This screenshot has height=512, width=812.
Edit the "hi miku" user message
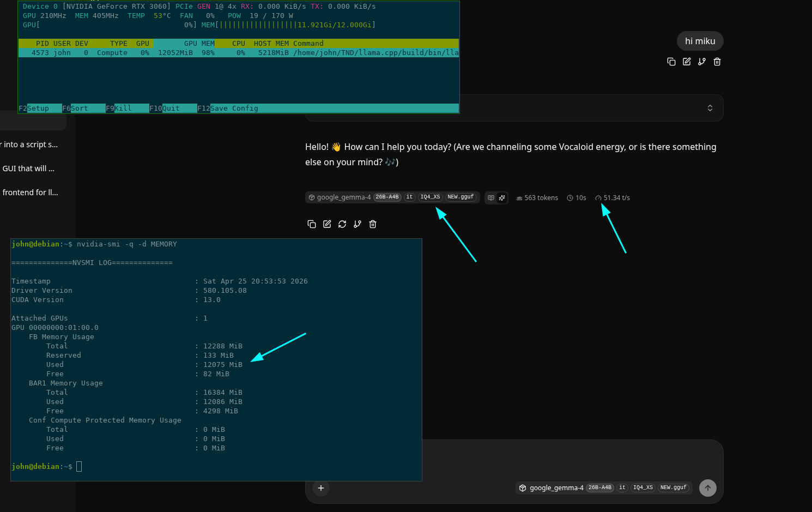(687, 62)
